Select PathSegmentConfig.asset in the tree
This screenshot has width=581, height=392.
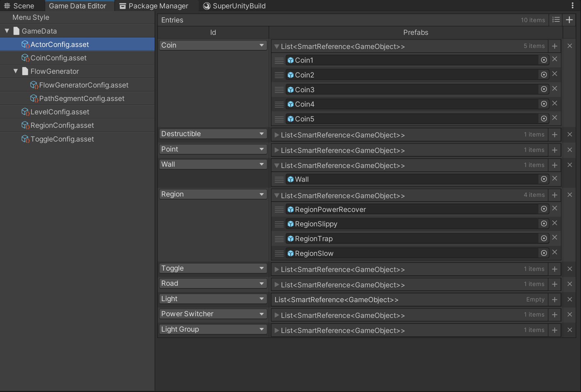[81, 99]
